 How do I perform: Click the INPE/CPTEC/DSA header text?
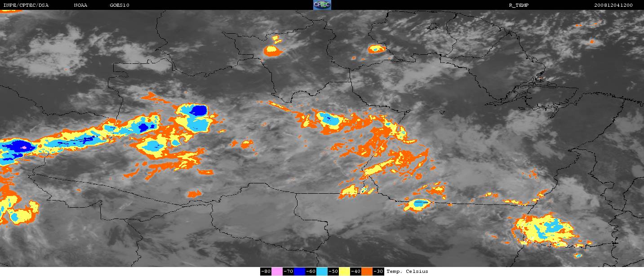(26, 5)
